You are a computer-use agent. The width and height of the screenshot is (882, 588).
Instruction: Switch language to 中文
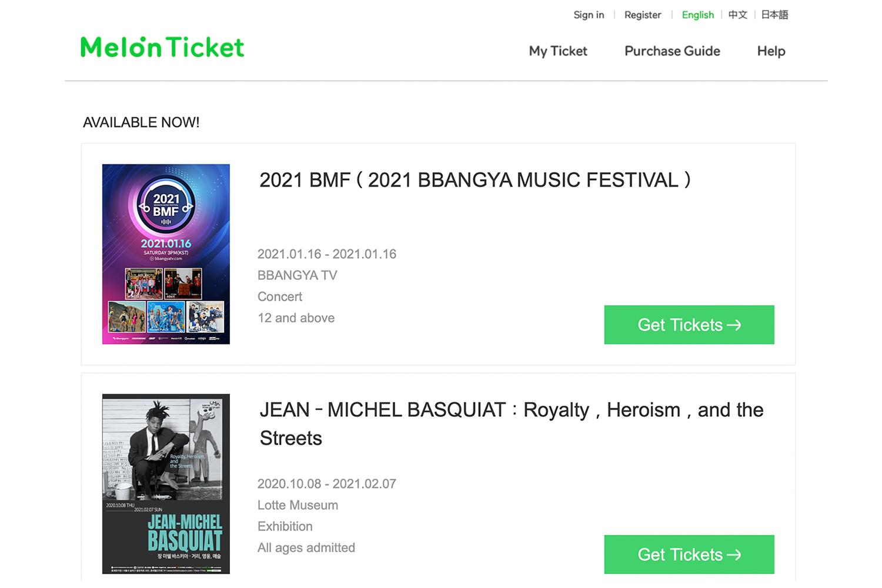point(738,15)
